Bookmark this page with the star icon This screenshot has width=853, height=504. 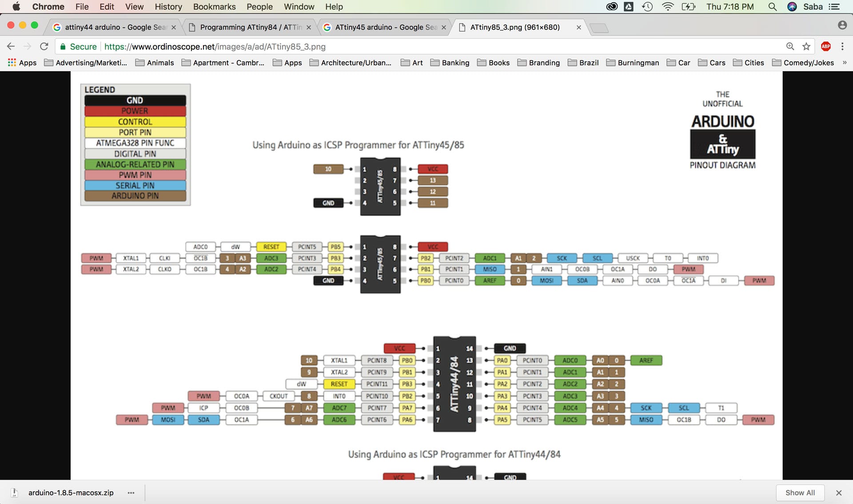tap(806, 46)
